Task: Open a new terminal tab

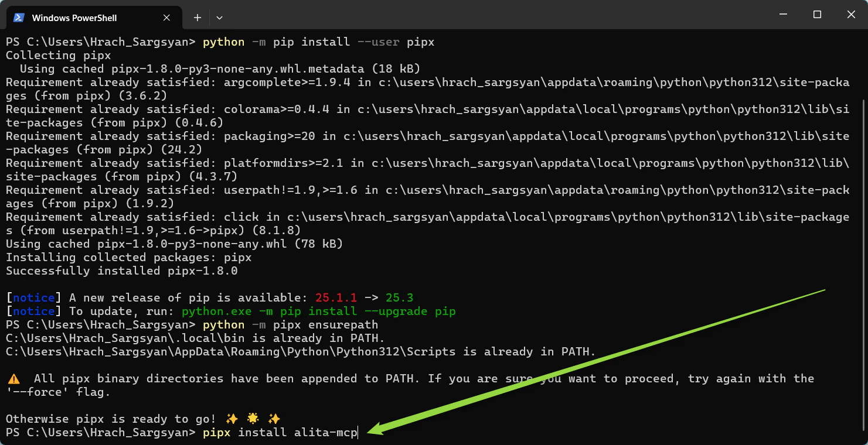Action: [198, 18]
